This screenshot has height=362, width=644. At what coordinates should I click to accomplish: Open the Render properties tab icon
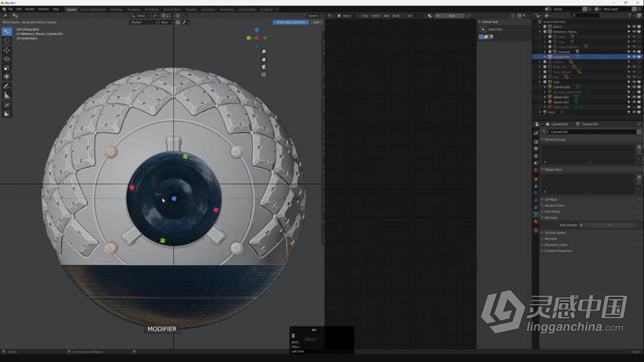click(x=536, y=142)
